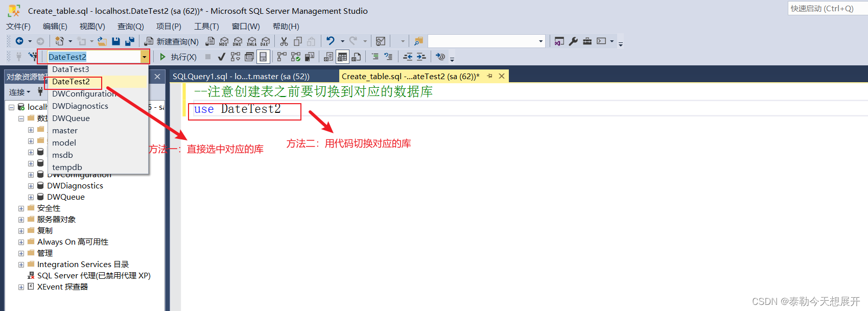
Task: Open a new DMX query
Action: (238, 41)
